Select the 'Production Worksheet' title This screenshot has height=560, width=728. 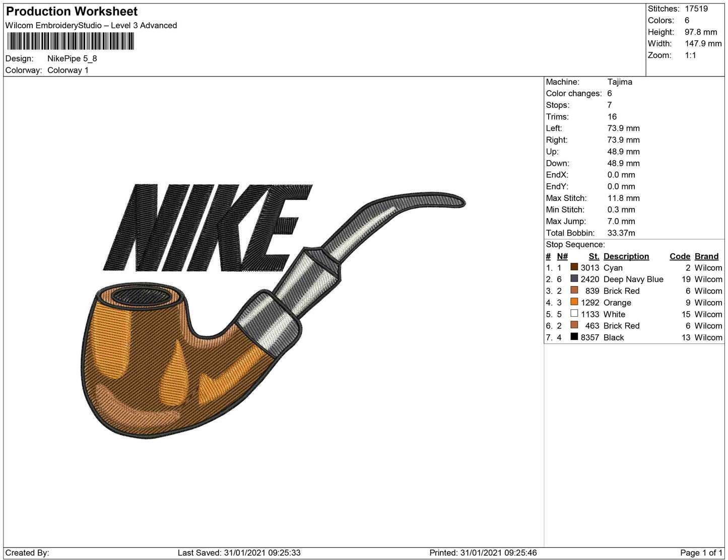pyautogui.click(x=72, y=12)
